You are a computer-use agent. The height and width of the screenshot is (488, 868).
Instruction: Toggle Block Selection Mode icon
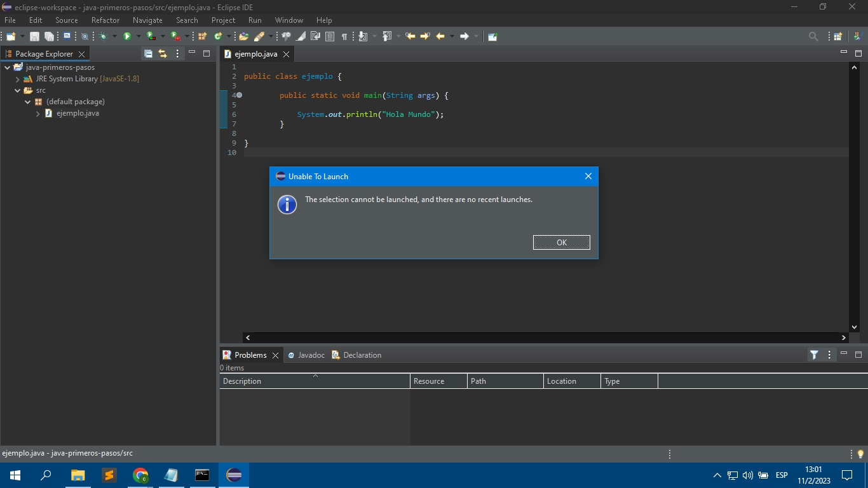point(330,36)
